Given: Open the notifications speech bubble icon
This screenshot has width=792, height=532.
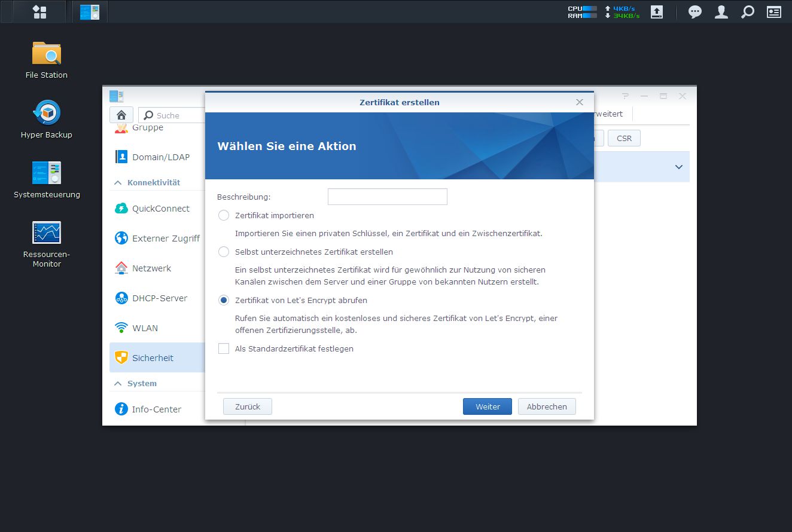Looking at the screenshot, I should point(695,12).
